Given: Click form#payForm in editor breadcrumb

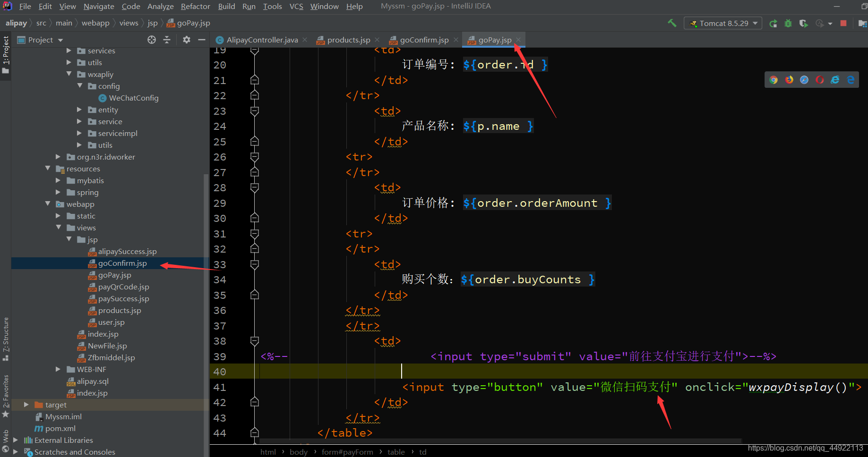Looking at the screenshot, I should 347,452.
